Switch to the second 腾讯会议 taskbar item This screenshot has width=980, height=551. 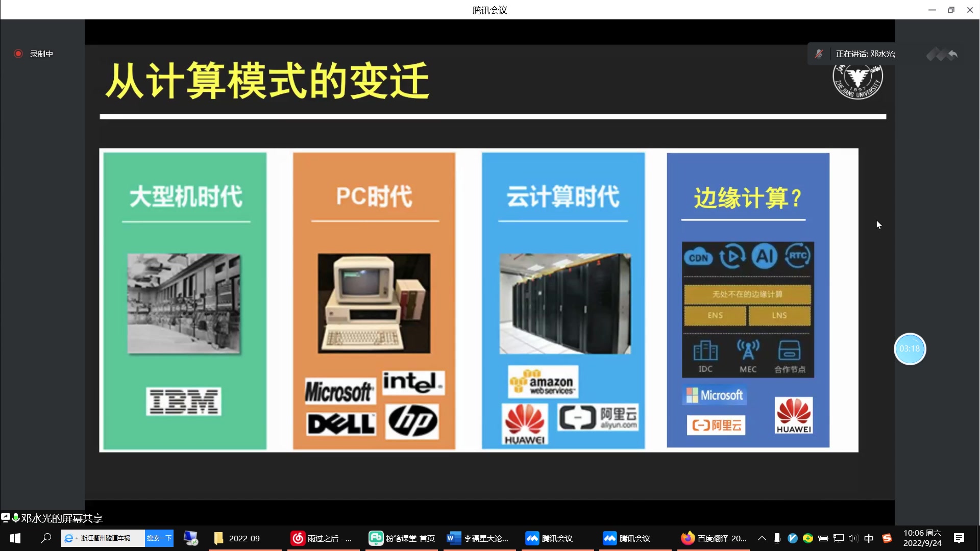(x=635, y=538)
